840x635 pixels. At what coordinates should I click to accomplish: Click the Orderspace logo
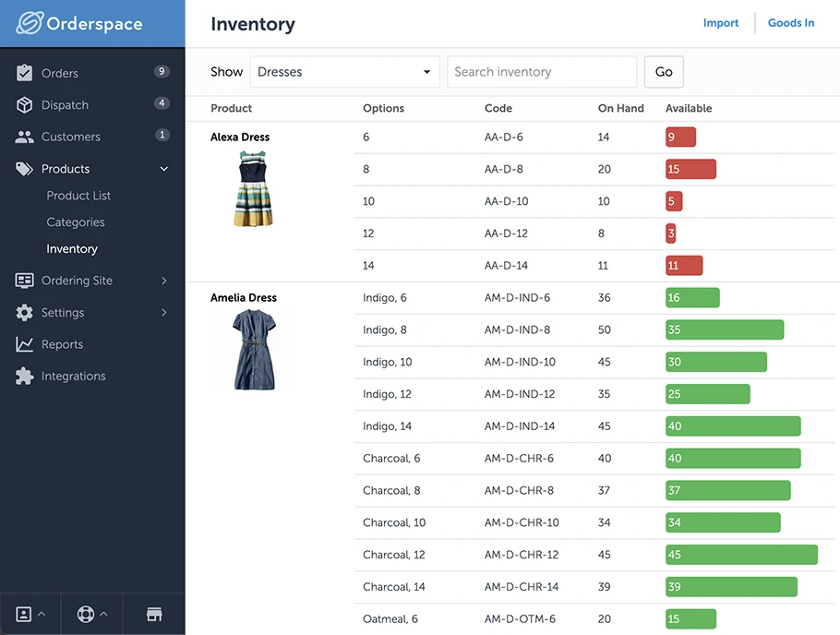(79, 23)
